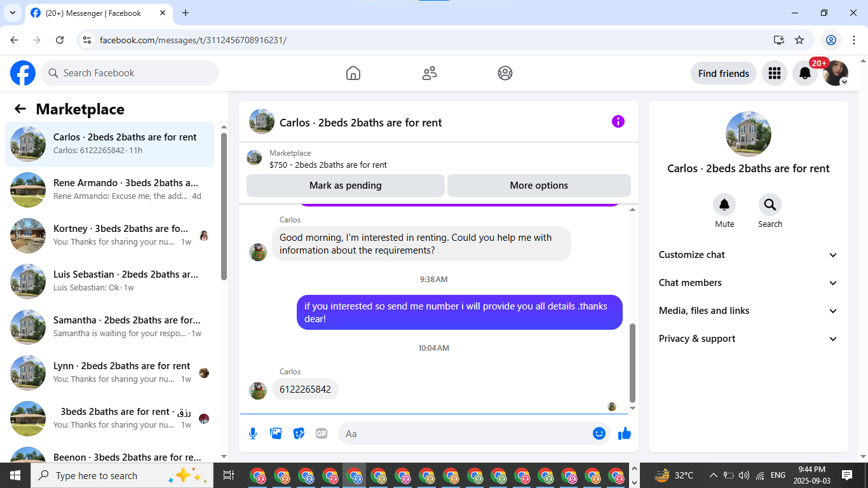
Task: Send a thumbs-up like
Action: click(x=625, y=433)
